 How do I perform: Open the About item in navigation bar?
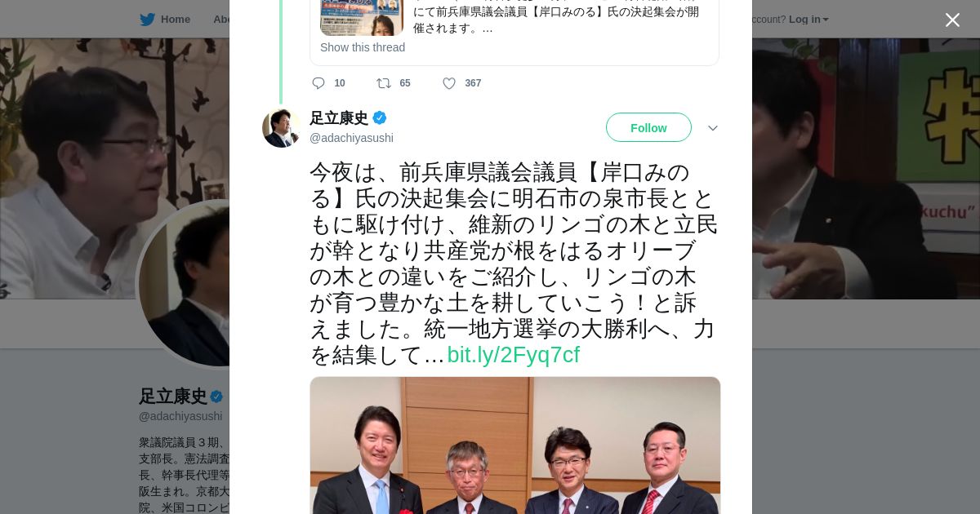[x=221, y=20]
